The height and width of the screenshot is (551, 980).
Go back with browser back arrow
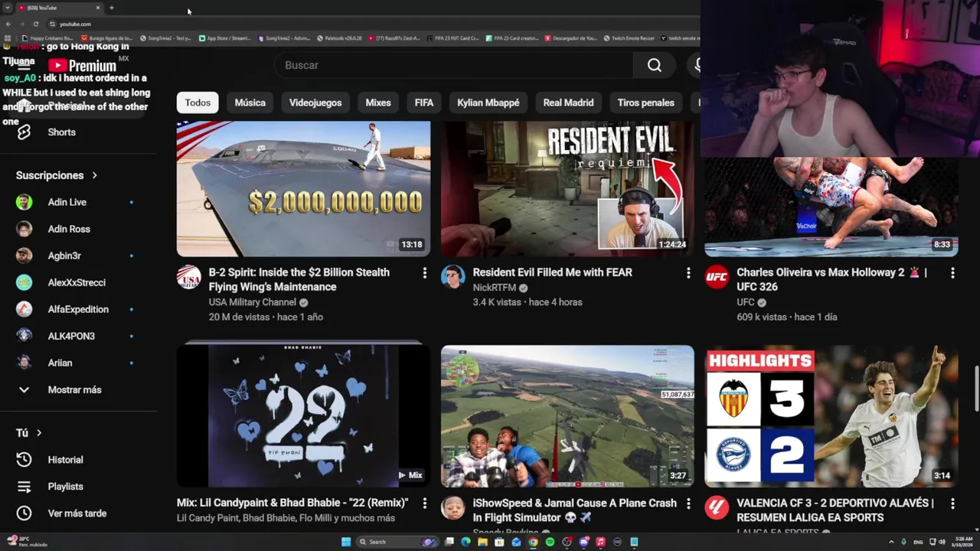tap(8, 24)
